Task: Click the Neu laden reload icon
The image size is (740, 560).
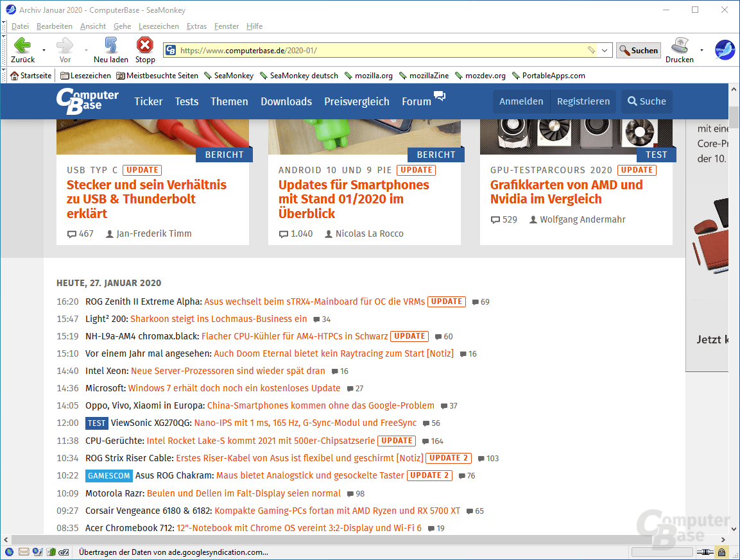Action: pos(110,46)
